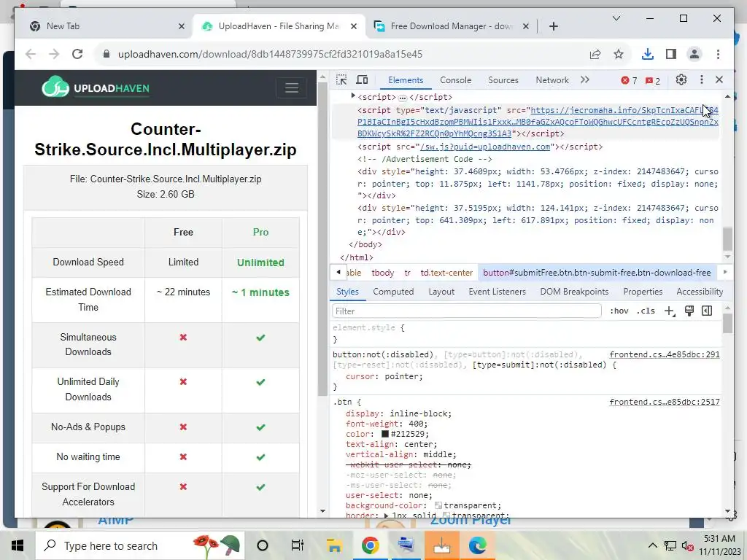Select the tbody breadcrumb
747x560 pixels.
click(382, 273)
